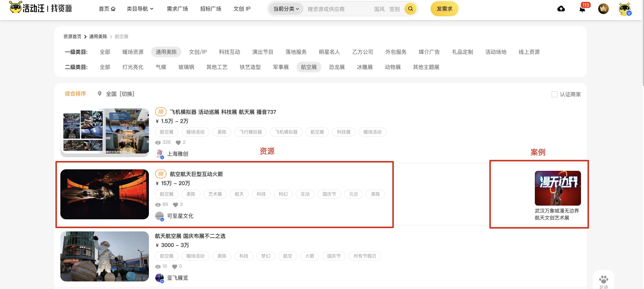The width and height of the screenshot is (644, 289).
Task: Open 首页 home link in the top navigation
Action: click(107, 9)
